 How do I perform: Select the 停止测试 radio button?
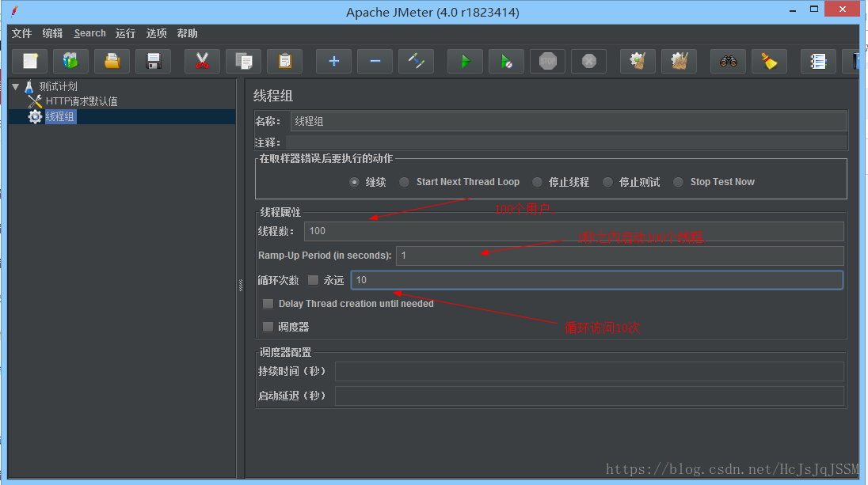(x=607, y=182)
